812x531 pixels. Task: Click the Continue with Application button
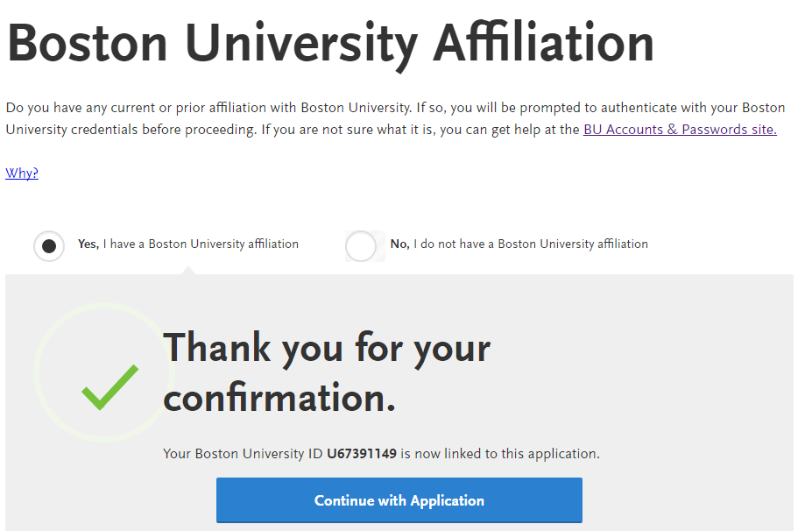click(399, 500)
